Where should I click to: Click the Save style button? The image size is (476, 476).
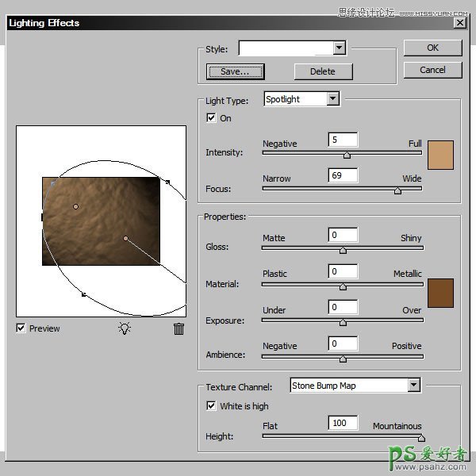pyautogui.click(x=235, y=71)
